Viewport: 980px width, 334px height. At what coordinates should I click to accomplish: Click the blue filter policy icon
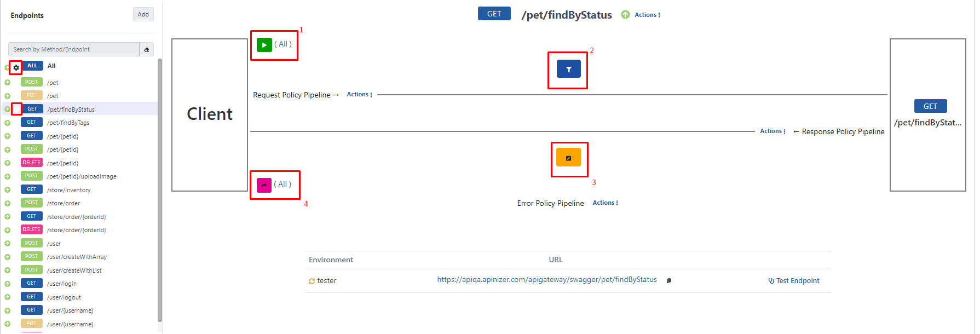click(568, 69)
